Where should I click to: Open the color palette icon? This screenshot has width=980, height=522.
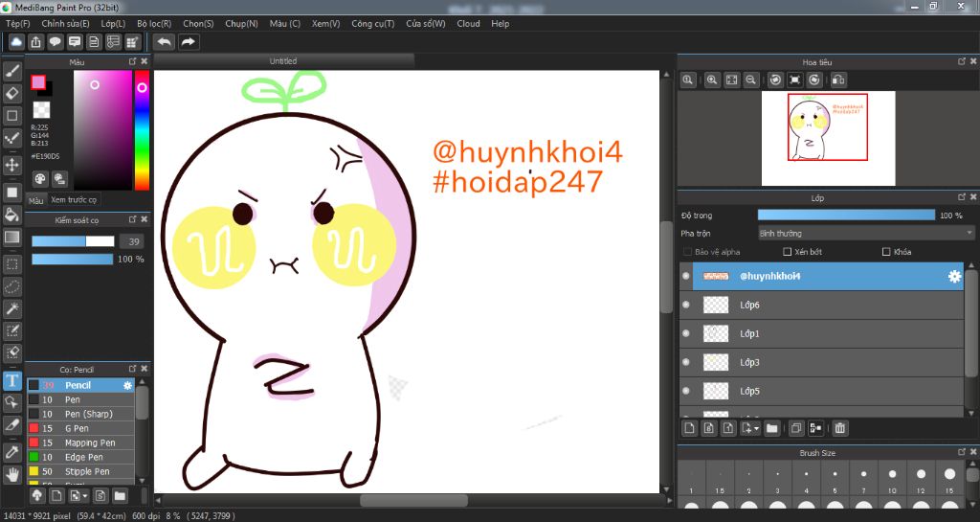coord(40,179)
